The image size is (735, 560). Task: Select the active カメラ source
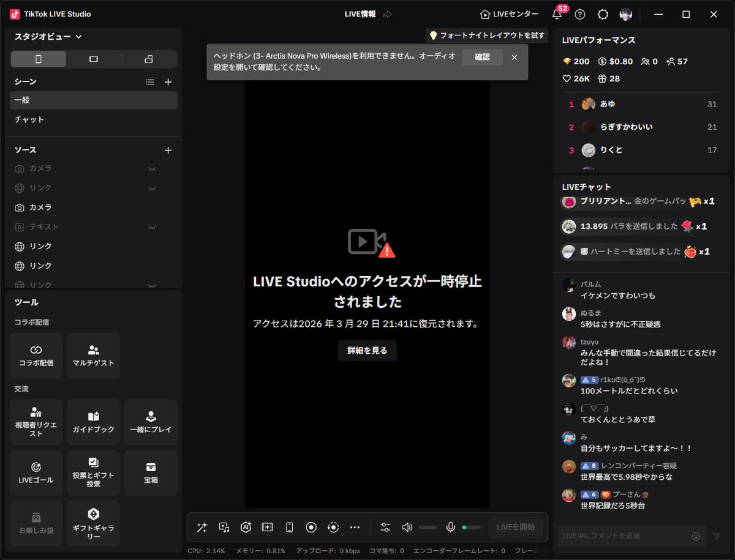[x=94, y=207]
